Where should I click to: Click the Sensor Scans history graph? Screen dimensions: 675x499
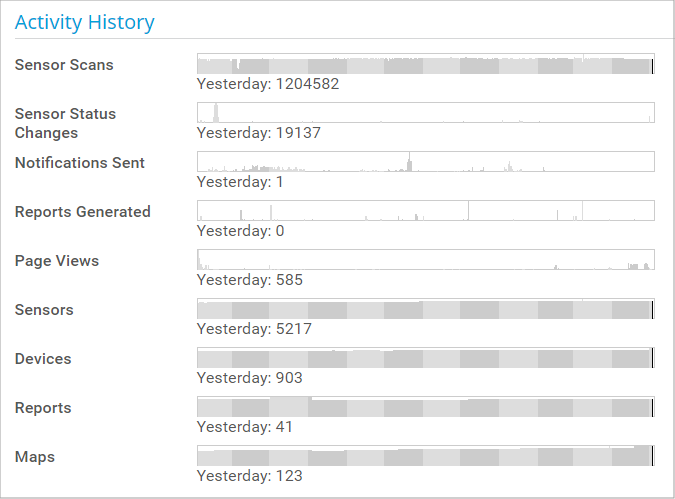[425, 64]
